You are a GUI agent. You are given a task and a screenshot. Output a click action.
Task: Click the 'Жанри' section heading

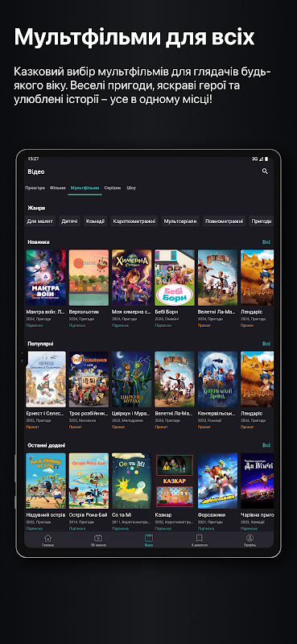[x=36, y=208]
